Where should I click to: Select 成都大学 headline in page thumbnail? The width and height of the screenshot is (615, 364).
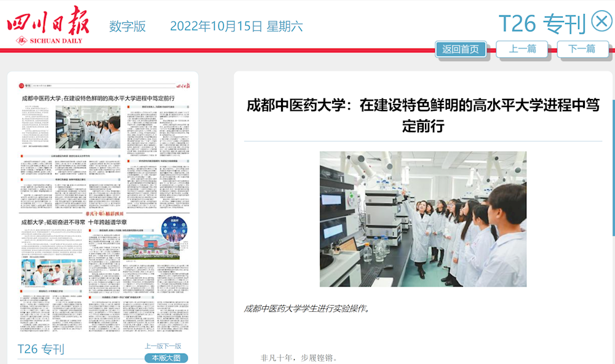74,222
